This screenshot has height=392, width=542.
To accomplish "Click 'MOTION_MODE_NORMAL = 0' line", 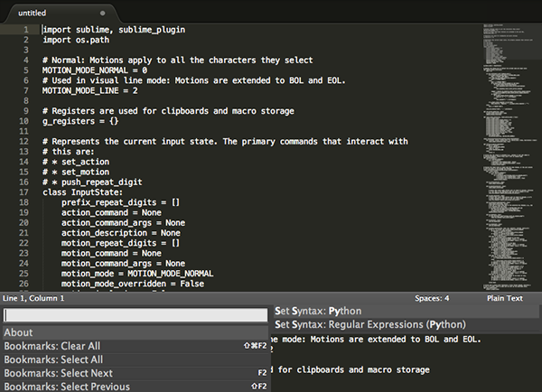I will coord(95,70).
